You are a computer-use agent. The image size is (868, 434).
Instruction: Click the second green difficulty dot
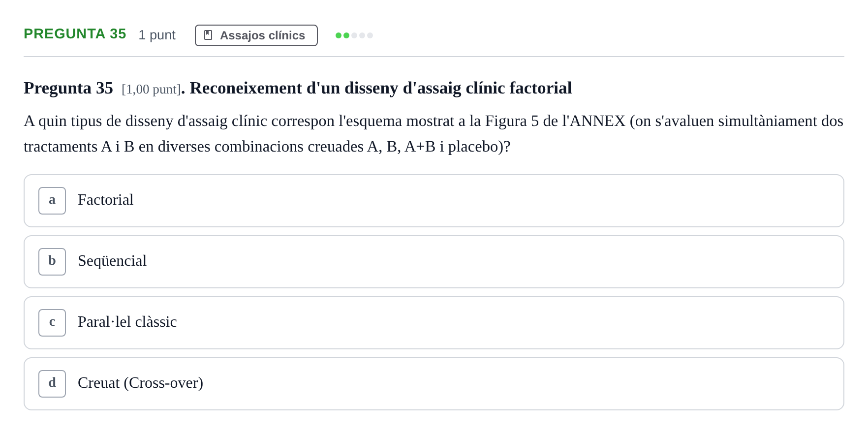coord(346,35)
